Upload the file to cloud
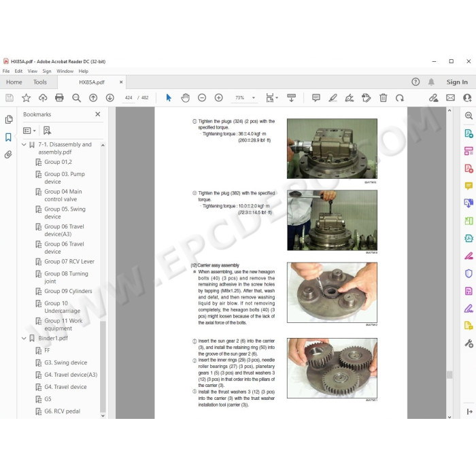Screen dimensions: 476x476 click(43, 98)
